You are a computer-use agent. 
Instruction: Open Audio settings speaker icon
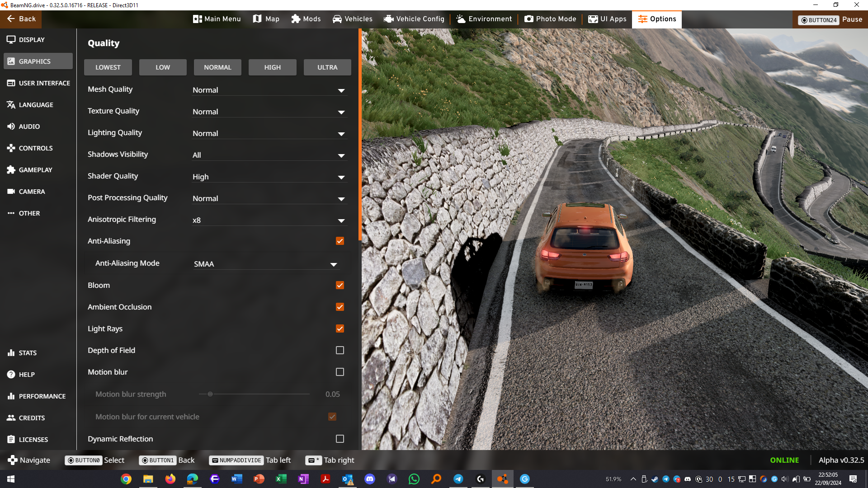point(11,127)
